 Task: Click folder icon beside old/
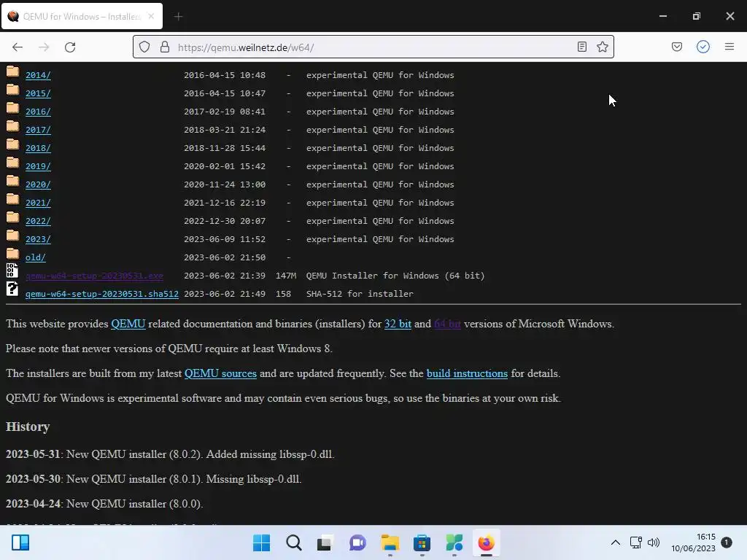click(x=13, y=254)
